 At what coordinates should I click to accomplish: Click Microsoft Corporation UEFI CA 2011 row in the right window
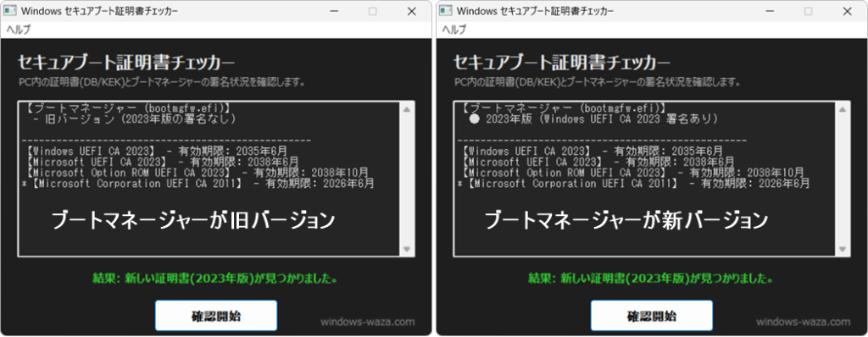tap(634, 183)
